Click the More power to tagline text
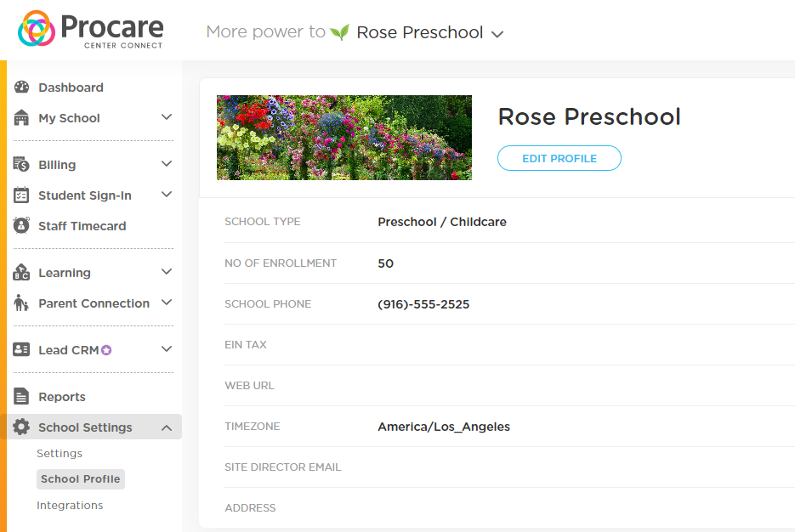Viewport: 795px width, 532px height. pos(265,32)
